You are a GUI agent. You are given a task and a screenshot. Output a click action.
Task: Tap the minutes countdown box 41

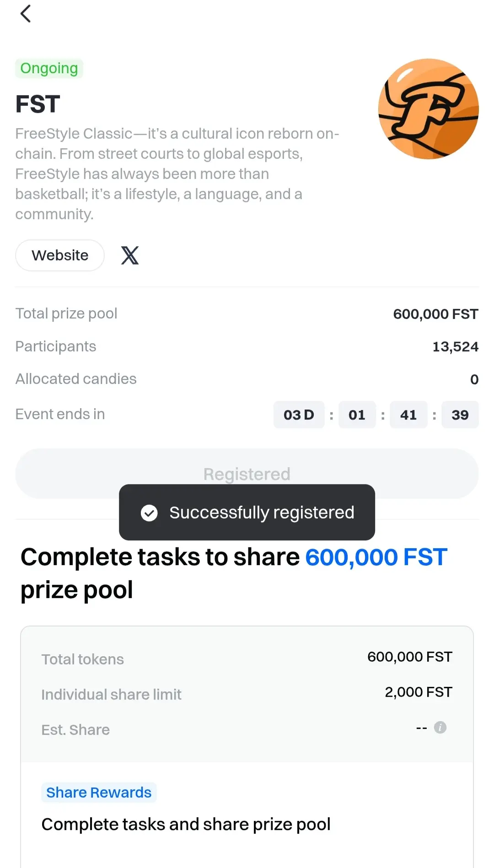tap(408, 415)
